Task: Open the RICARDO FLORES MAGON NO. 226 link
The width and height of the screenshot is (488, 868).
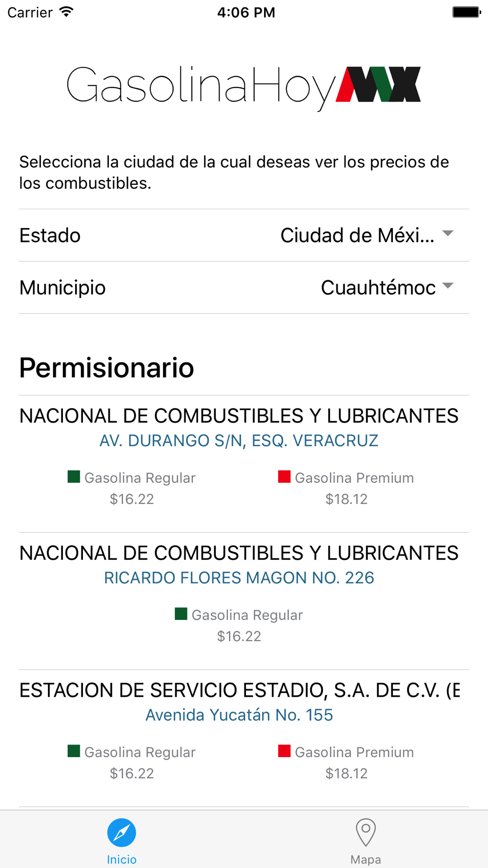Action: (x=239, y=578)
